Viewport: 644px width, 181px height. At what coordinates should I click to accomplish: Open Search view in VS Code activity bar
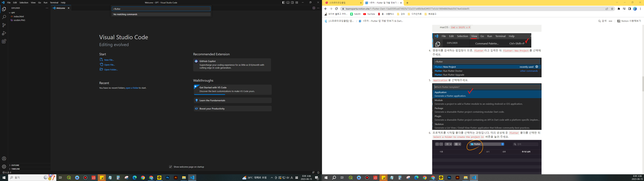pos(4,17)
